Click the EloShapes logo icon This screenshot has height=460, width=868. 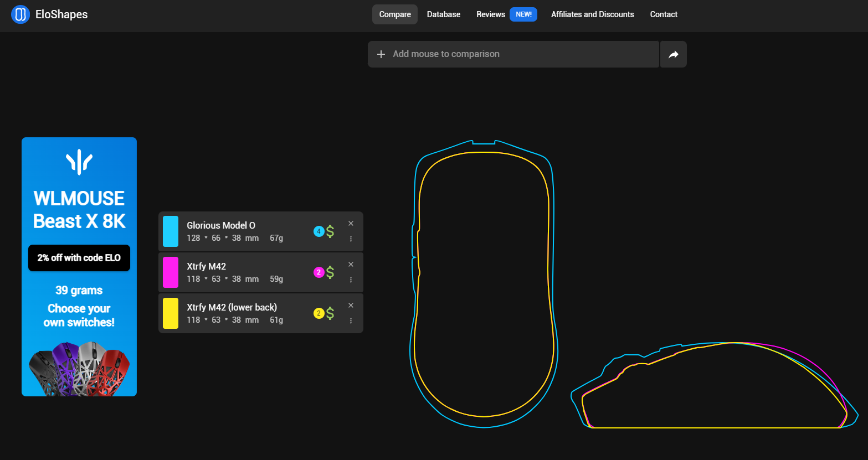point(20,14)
